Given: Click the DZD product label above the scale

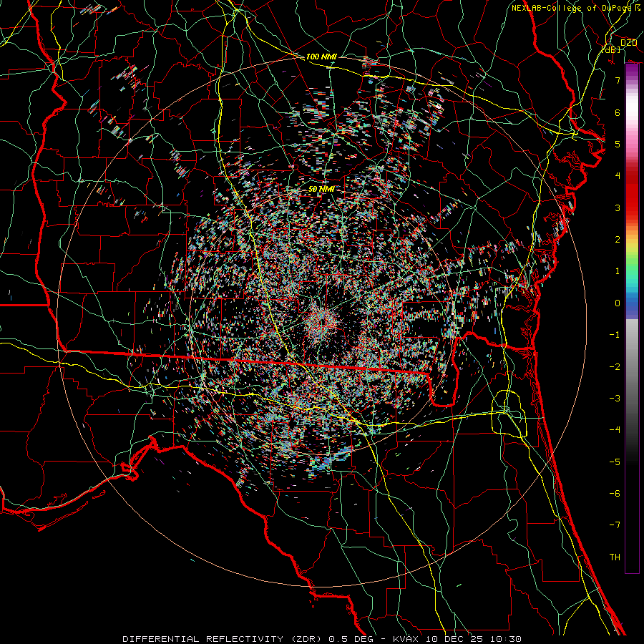Looking at the screenshot, I should (x=628, y=42).
